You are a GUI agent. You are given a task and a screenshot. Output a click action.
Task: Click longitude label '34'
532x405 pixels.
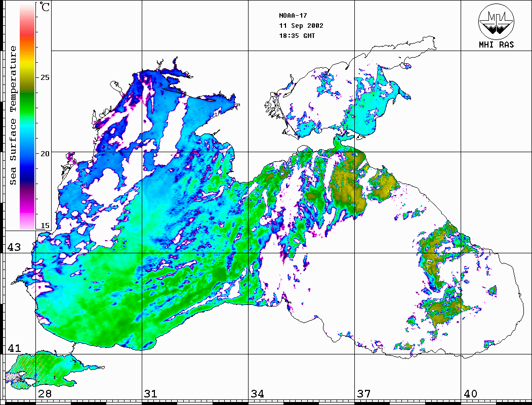point(258,394)
